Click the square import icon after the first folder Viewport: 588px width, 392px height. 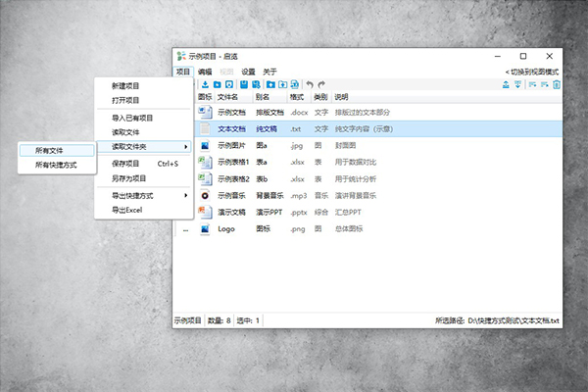coord(229,84)
